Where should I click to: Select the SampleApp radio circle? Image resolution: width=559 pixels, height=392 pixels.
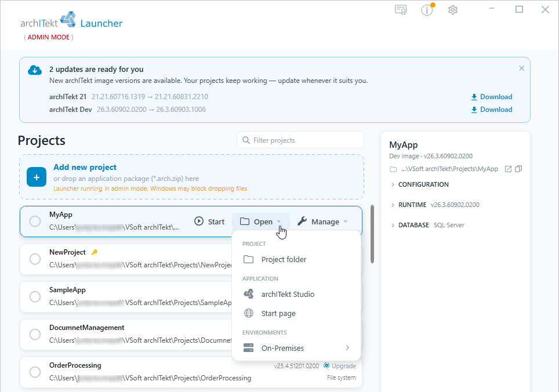35,296
